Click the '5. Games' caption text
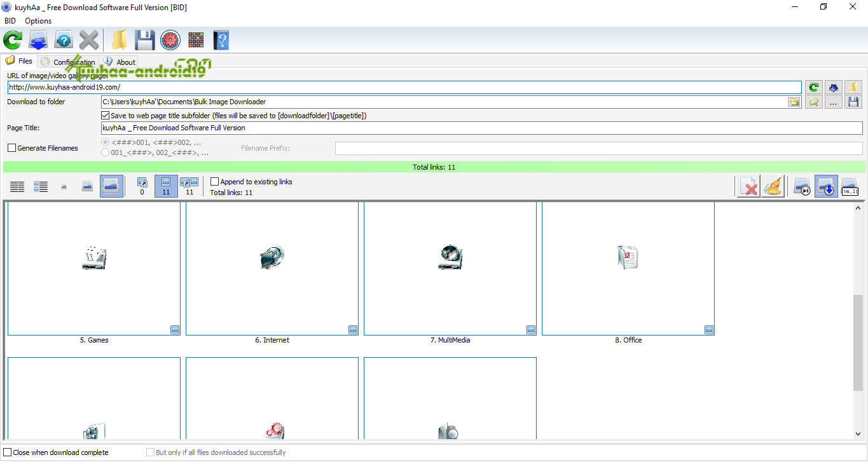This screenshot has width=868, height=462. [94, 341]
